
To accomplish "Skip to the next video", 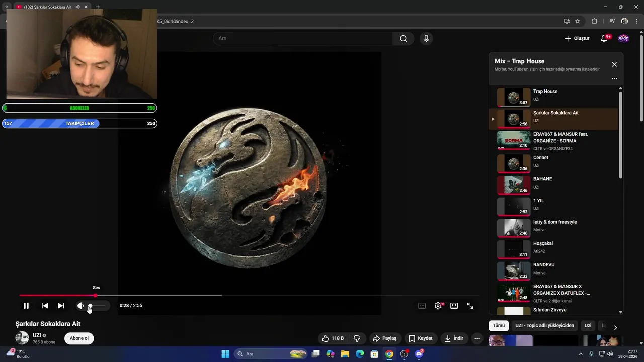I will [x=61, y=306].
